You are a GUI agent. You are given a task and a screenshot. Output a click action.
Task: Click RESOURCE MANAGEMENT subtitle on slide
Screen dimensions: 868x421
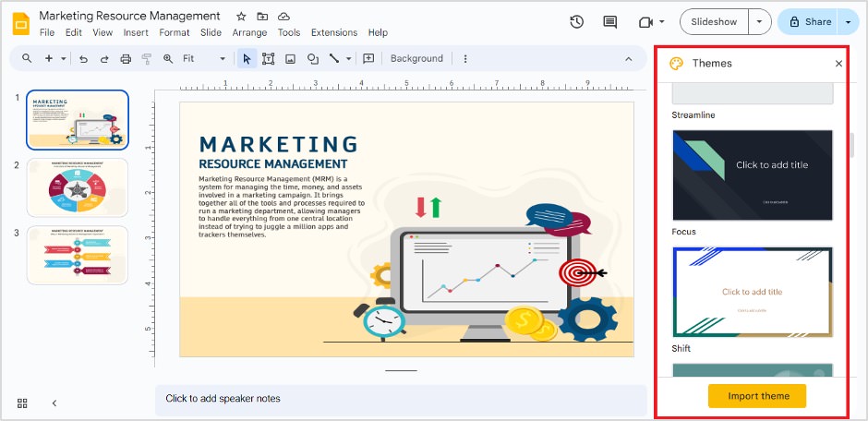(273, 164)
